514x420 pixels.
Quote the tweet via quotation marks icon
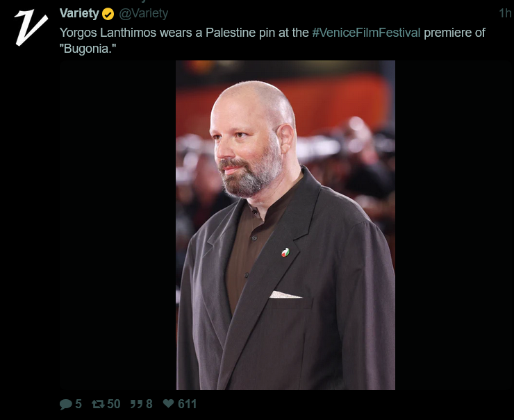pyautogui.click(x=136, y=404)
